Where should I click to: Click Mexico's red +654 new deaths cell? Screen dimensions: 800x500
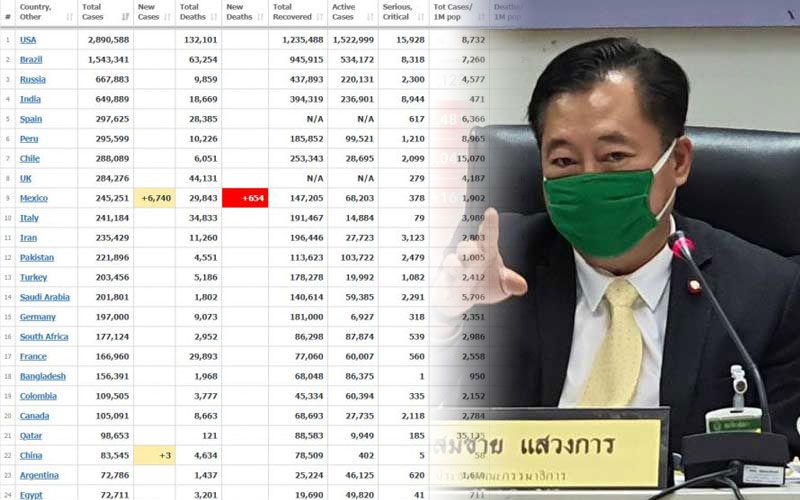click(x=245, y=198)
